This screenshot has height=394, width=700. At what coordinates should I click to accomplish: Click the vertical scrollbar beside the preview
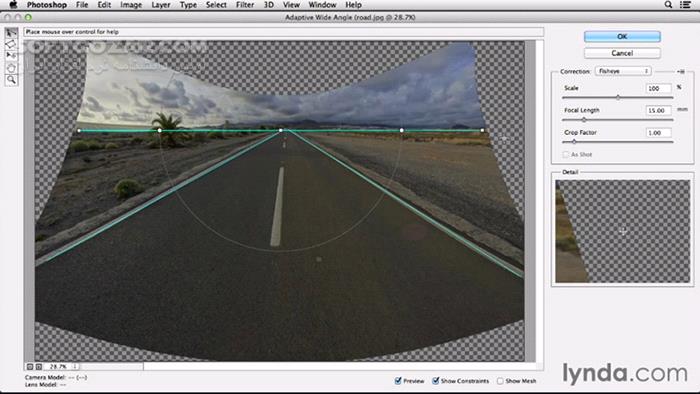[x=539, y=201]
